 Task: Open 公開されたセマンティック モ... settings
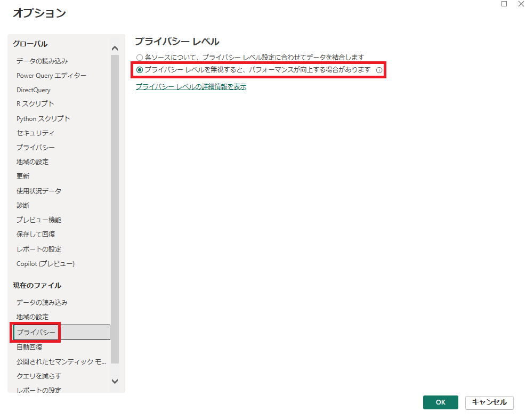tap(61, 361)
